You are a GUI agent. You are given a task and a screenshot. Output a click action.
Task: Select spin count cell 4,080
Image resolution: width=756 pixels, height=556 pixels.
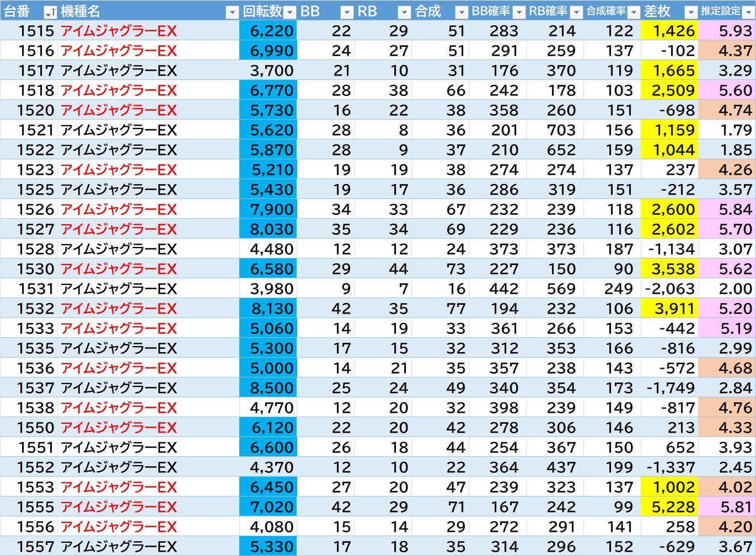(x=268, y=527)
